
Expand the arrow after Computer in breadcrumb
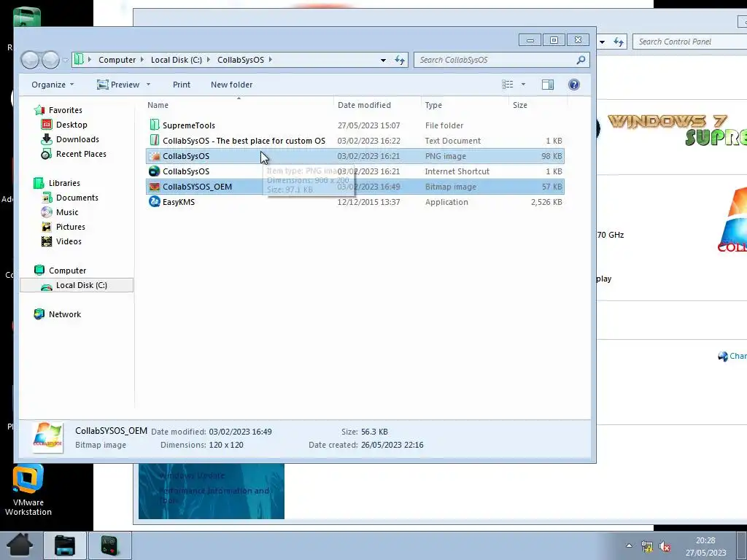point(142,60)
